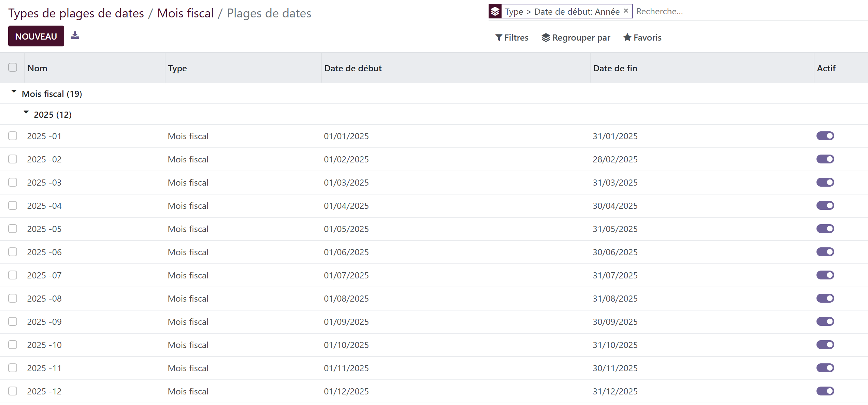Tick the select-all checkbox in header
The height and width of the screenshot is (405, 868).
coord(13,67)
